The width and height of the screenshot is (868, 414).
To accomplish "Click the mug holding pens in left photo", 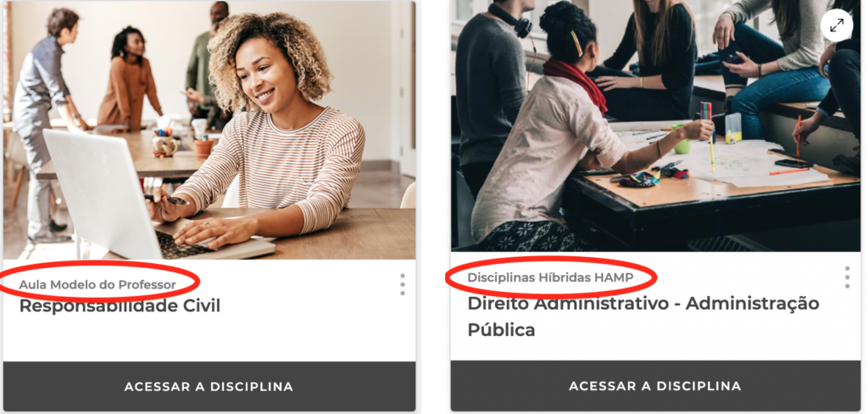I will 166,143.
